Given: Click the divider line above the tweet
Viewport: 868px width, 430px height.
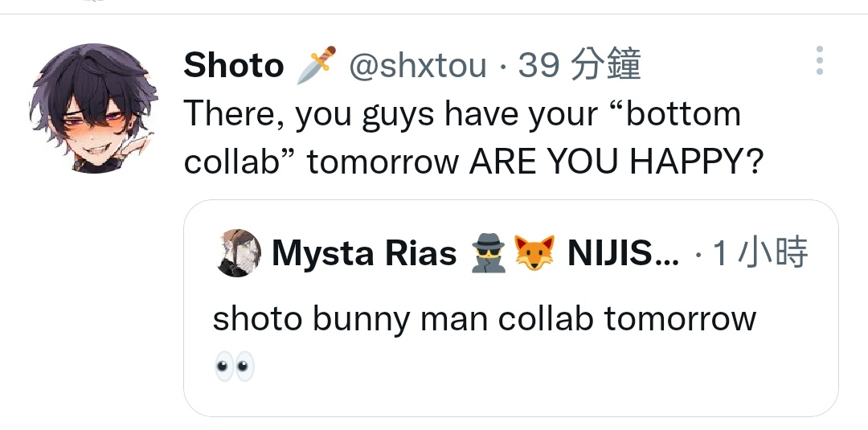Looking at the screenshot, I should pos(434,14).
